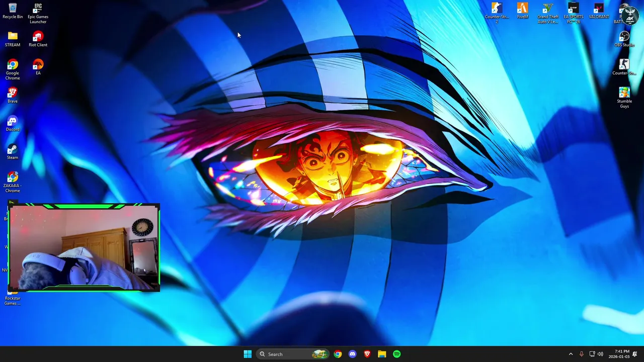
Task: Open Spotify from the taskbar
Action: click(397, 354)
